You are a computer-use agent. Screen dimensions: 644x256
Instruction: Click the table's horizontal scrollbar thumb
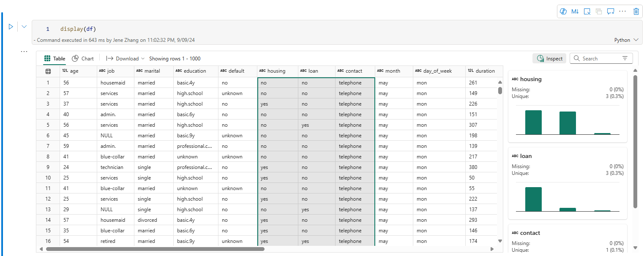(x=155, y=249)
